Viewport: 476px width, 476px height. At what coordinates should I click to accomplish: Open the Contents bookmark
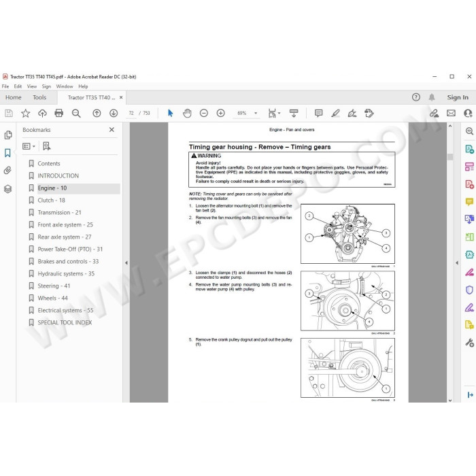pos(49,164)
